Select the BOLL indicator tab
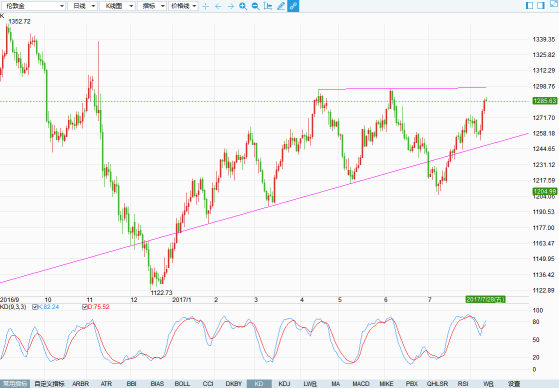559x388 pixels. 183,384
